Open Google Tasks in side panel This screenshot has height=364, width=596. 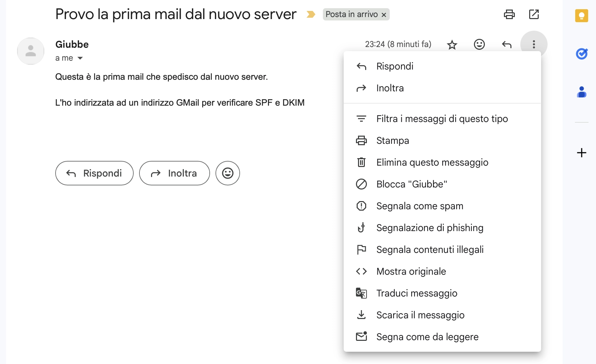581,54
